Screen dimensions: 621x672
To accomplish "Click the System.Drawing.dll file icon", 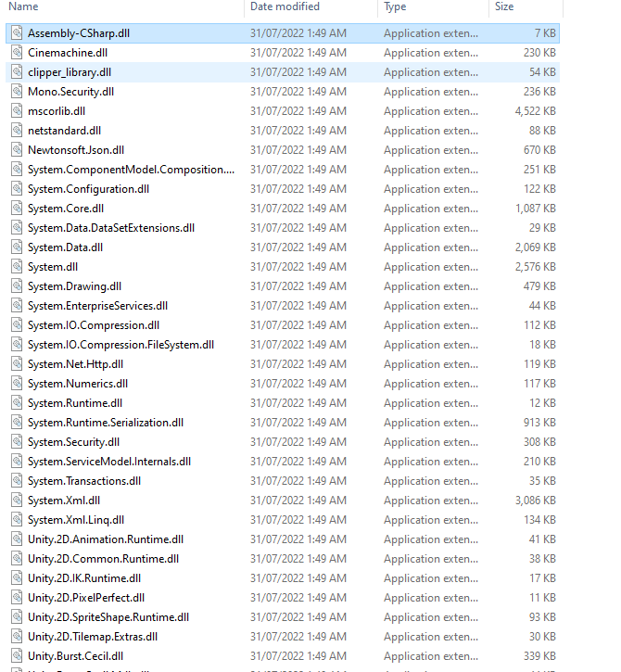I will pos(17,285).
